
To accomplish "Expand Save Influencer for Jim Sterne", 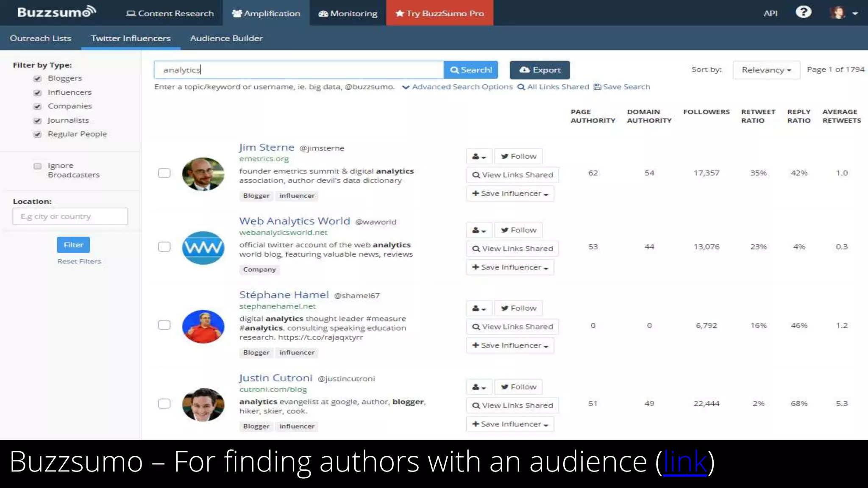I will click(x=510, y=194).
